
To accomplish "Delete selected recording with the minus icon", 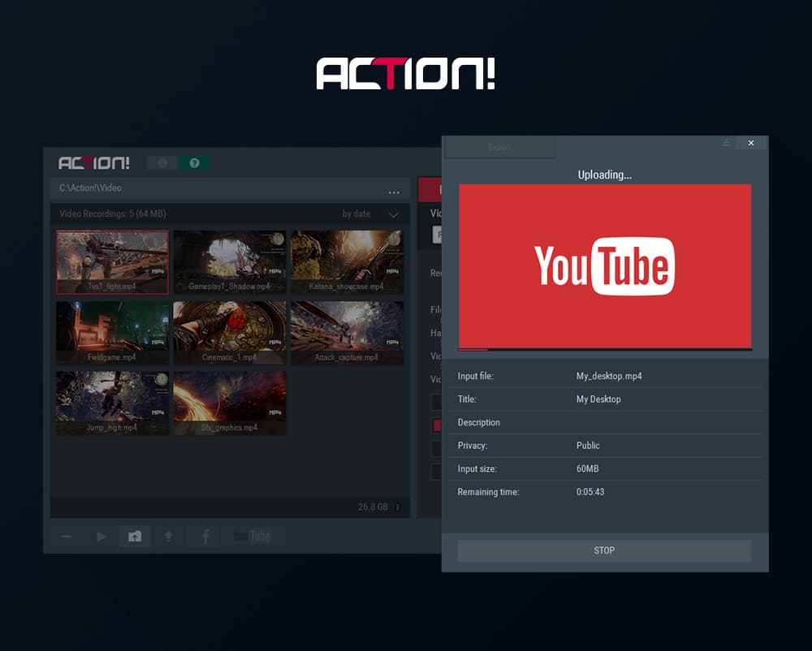I will click(67, 537).
